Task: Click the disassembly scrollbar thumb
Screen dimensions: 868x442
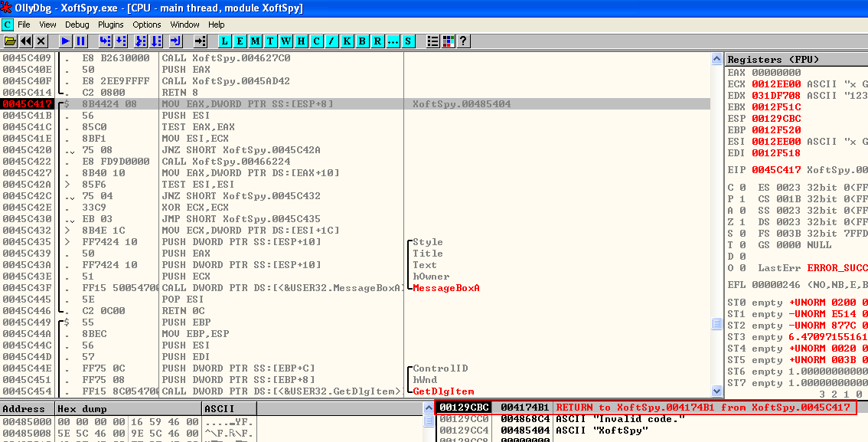Action: [717, 323]
